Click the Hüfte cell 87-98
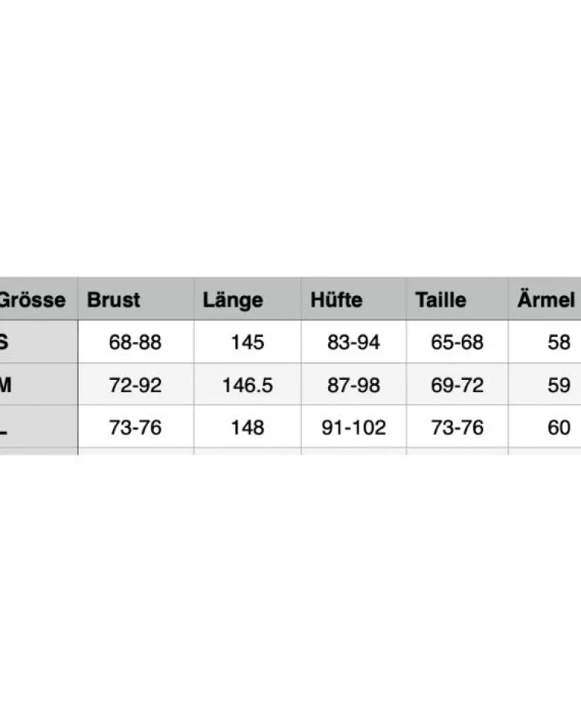 [x=354, y=385]
